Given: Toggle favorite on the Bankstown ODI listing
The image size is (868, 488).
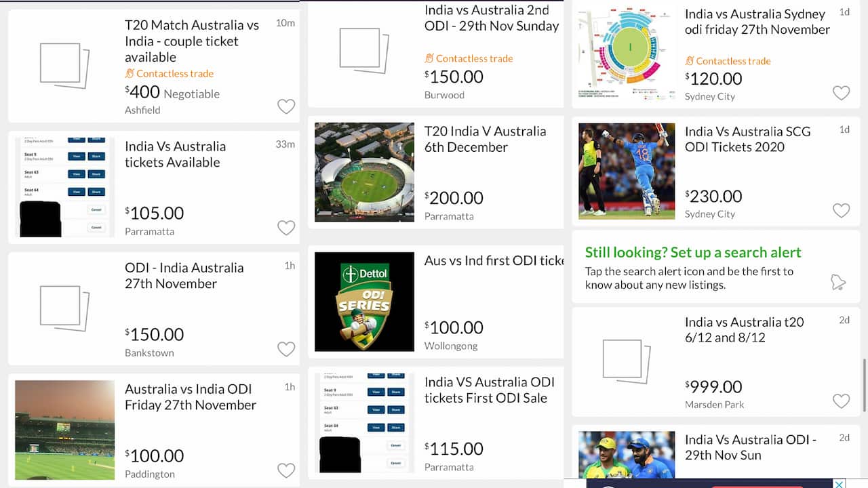Looking at the screenshot, I should pyautogui.click(x=286, y=349).
